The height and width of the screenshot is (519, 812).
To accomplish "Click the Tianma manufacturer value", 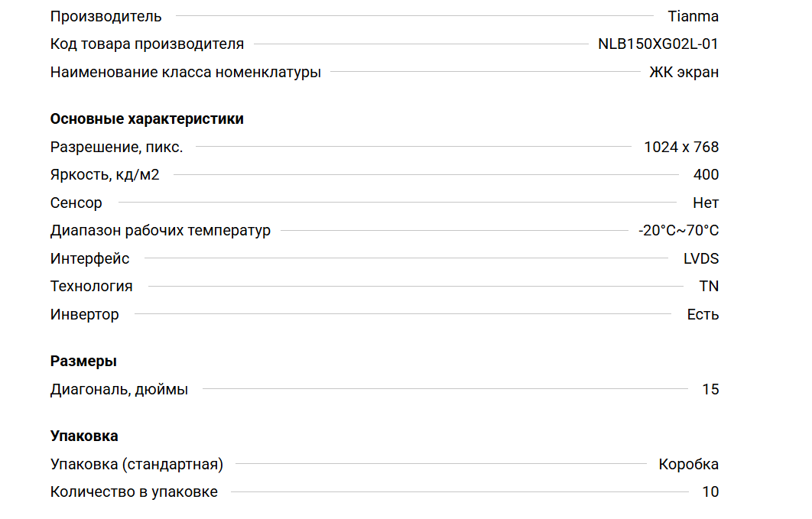I will pos(693,16).
